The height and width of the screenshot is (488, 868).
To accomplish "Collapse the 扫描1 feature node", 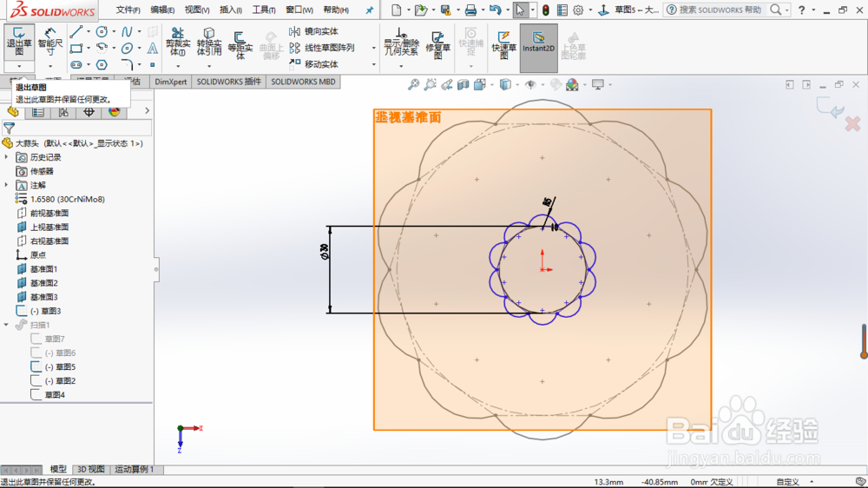I will 7,325.
